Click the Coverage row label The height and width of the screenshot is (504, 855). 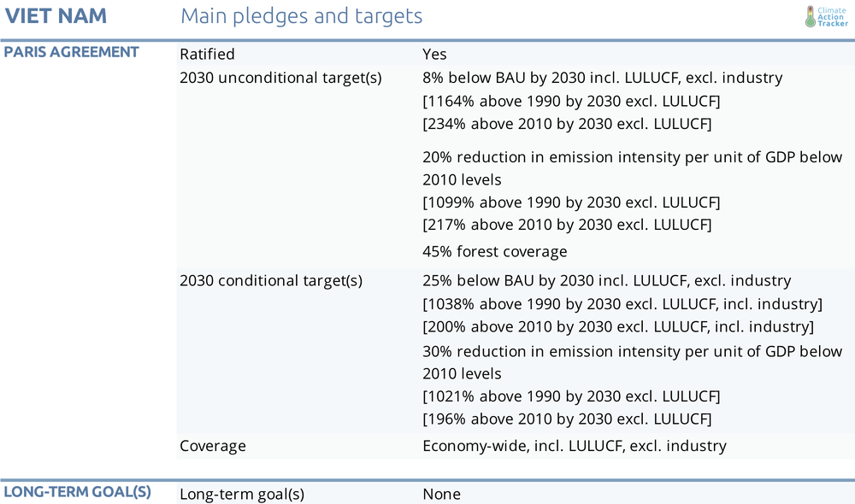(x=213, y=446)
